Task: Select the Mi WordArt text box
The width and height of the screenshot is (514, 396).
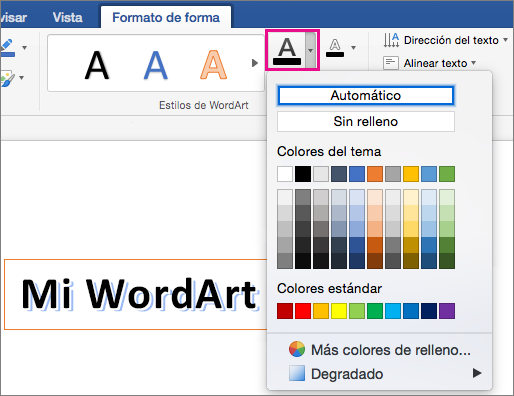Action: [x=136, y=294]
